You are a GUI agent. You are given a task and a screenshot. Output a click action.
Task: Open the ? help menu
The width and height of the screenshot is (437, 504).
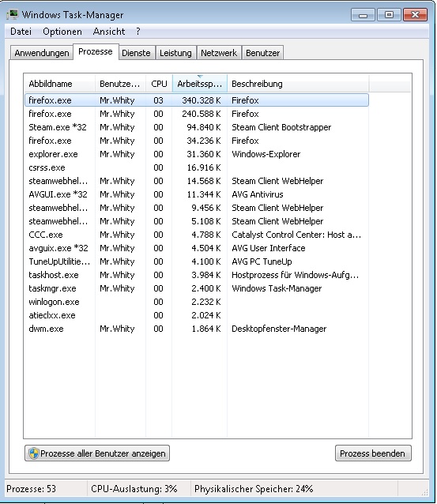click(x=138, y=32)
